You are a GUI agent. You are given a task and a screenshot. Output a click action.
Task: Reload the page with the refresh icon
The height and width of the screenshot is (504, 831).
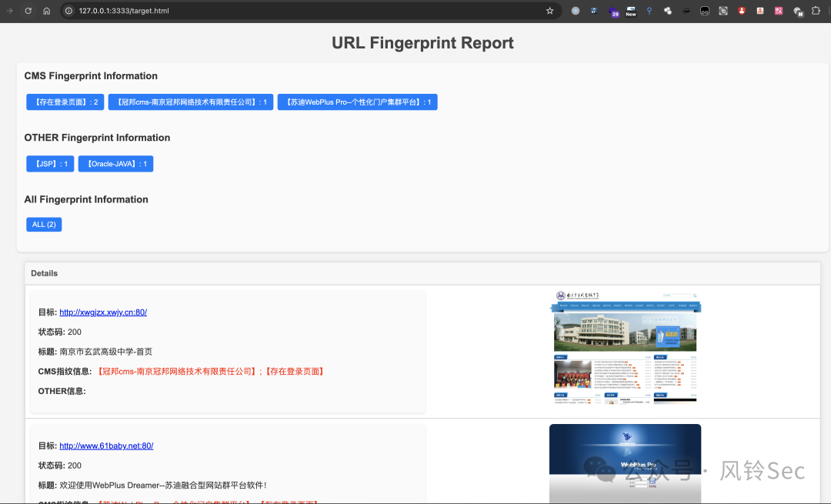click(x=28, y=11)
